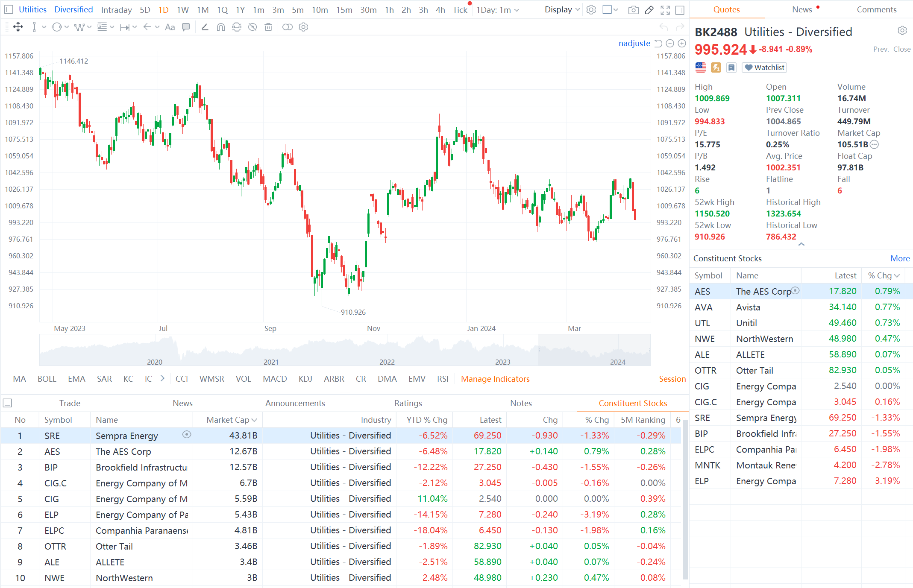913x588 pixels.
Task: Toggle the left side panel icon
Action: (x=9, y=10)
